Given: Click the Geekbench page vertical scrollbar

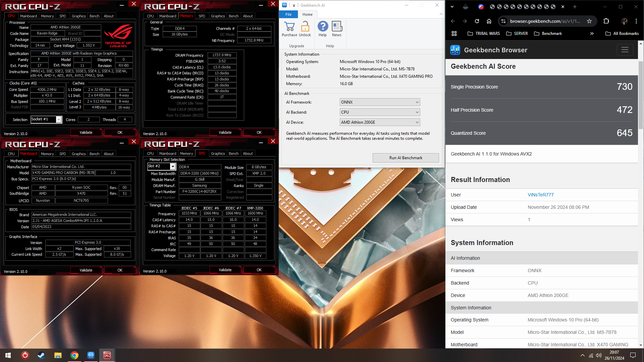Looking at the screenshot, I should (x=641, y=95).
